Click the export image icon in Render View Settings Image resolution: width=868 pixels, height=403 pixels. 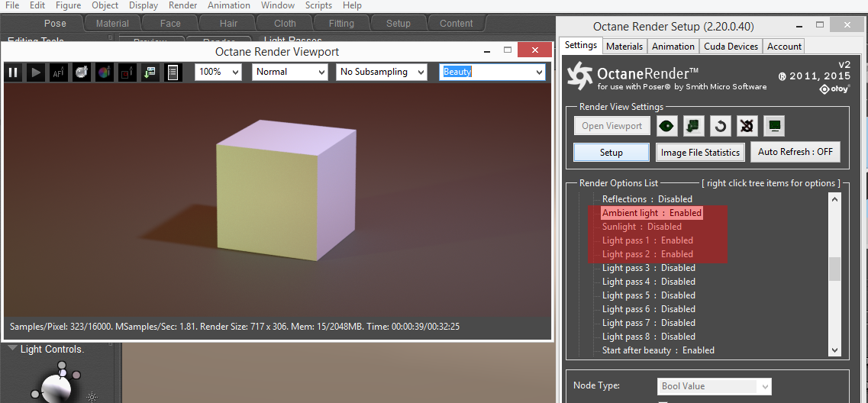(694, 126)
